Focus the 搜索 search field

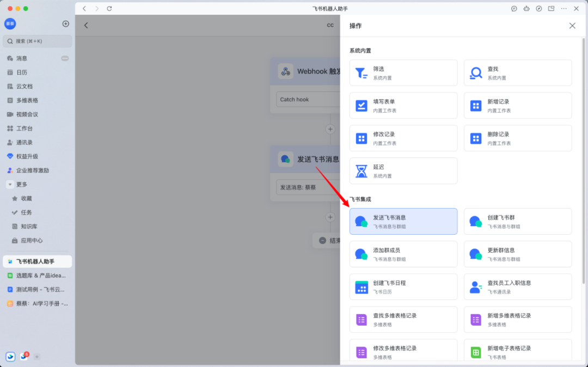click(37, 41)
